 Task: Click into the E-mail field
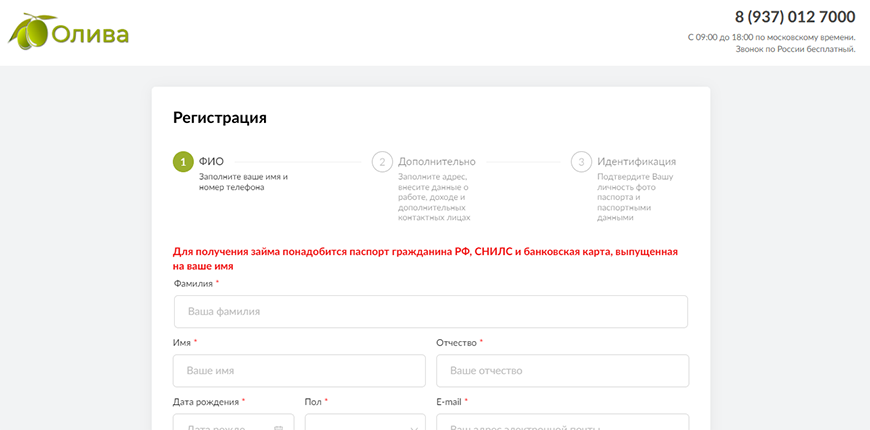[x=562, y=424]
